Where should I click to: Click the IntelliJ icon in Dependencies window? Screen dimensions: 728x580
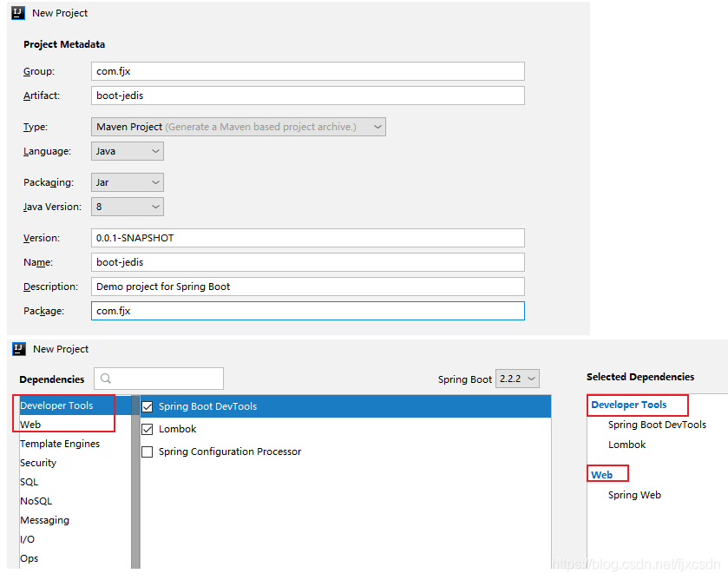tap(19, 349)
